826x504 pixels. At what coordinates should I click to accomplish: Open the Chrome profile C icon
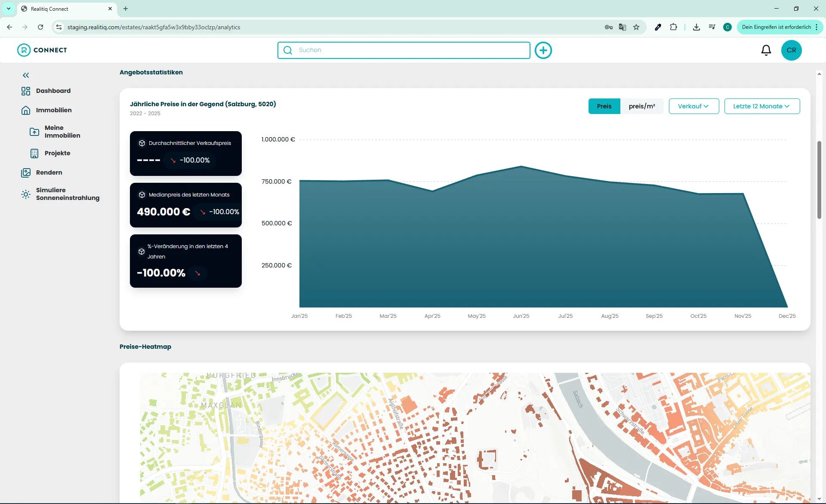coord(727,27)
